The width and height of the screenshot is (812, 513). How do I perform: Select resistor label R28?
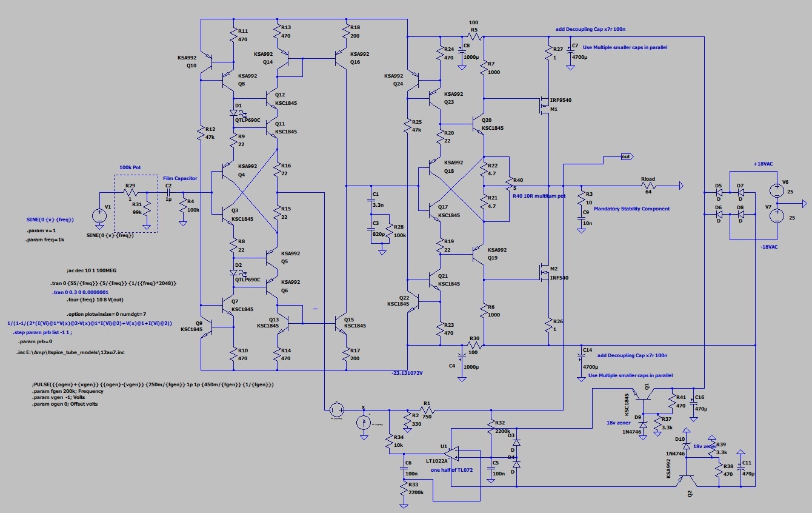tap(398, 226)
